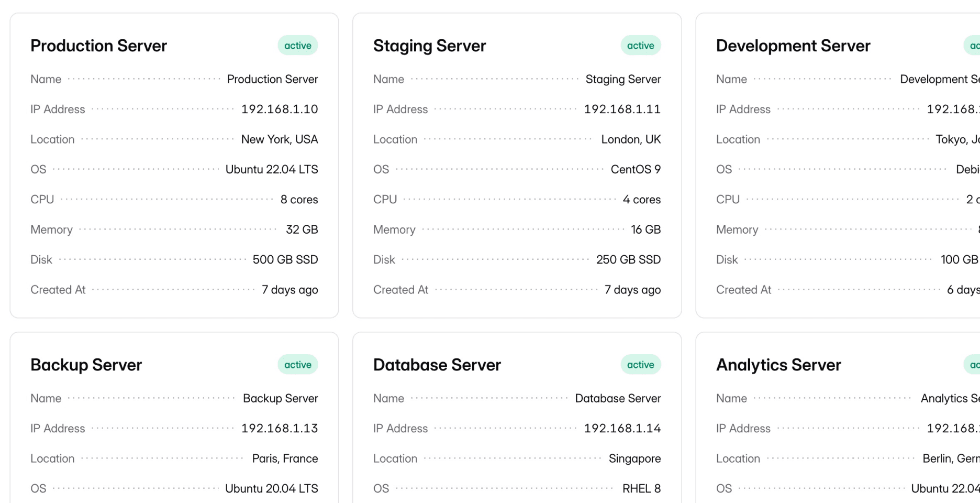Click the active badge on Backup Server

pos(297,365)
